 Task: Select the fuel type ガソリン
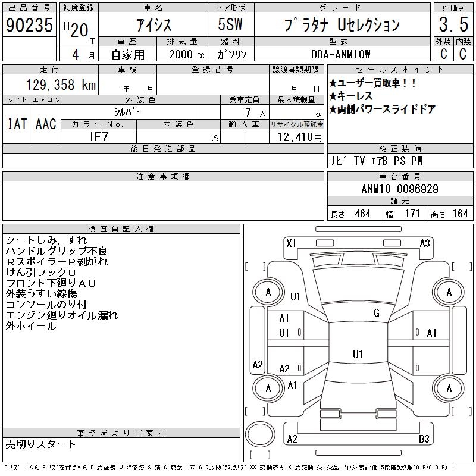pyautogui.click(x=231, y=54)
